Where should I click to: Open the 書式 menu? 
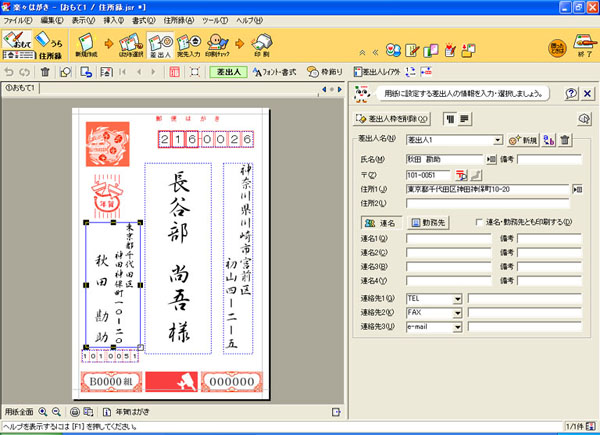144,20
